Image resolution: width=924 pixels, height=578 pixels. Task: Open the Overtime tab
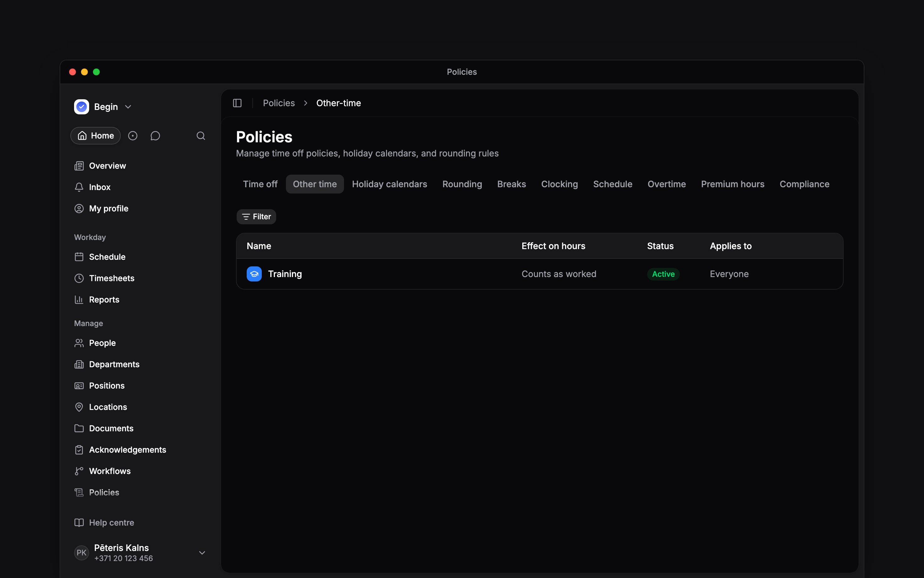click(x=666, y=184)
